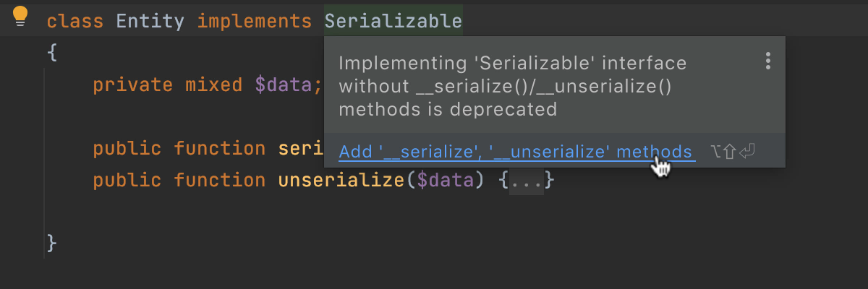868x289 pixels.
Task: Place cursor on the 'implements' keyword
Action: [x=255, y=21]
